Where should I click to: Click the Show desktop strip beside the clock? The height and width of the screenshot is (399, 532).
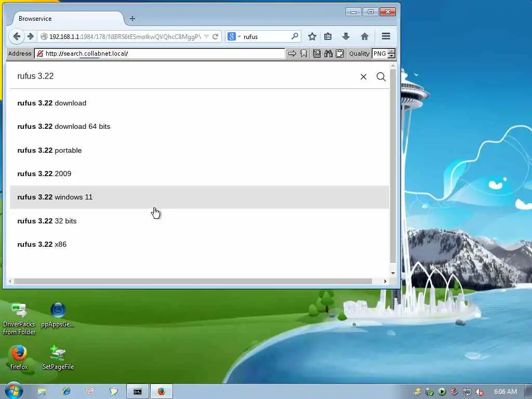click(x=528, y=392)
